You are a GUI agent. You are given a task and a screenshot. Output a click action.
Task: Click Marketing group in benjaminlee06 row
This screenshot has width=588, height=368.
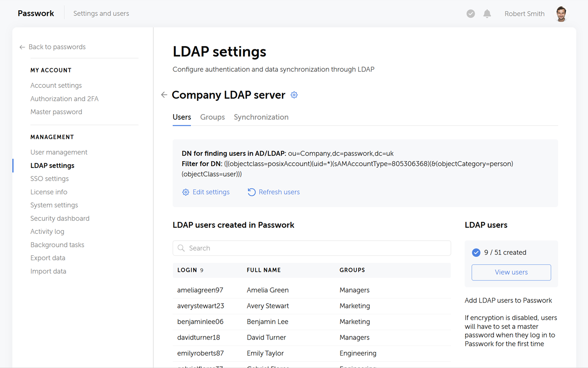[x=355, y=322]
